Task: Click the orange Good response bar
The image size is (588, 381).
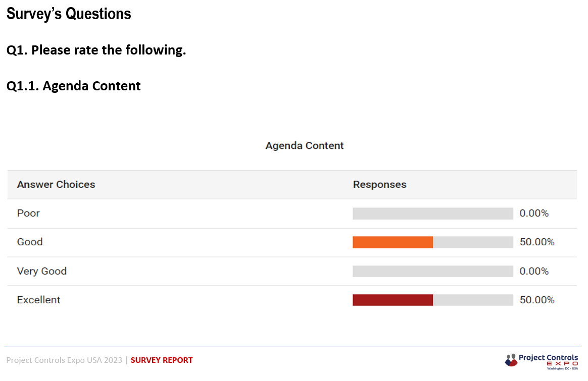Action: 393,242
